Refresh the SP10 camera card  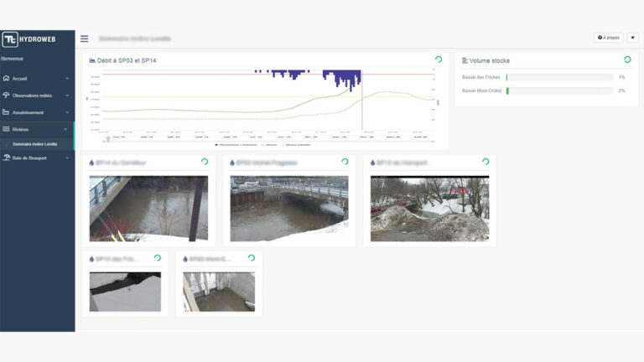[158, 258]
